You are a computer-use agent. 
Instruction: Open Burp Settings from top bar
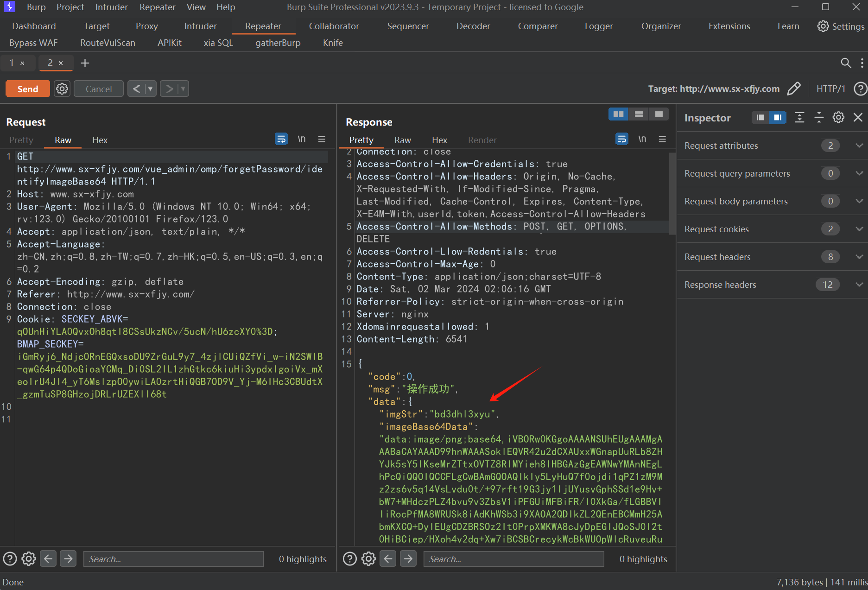pyautogui.click(x=841, y=26)
